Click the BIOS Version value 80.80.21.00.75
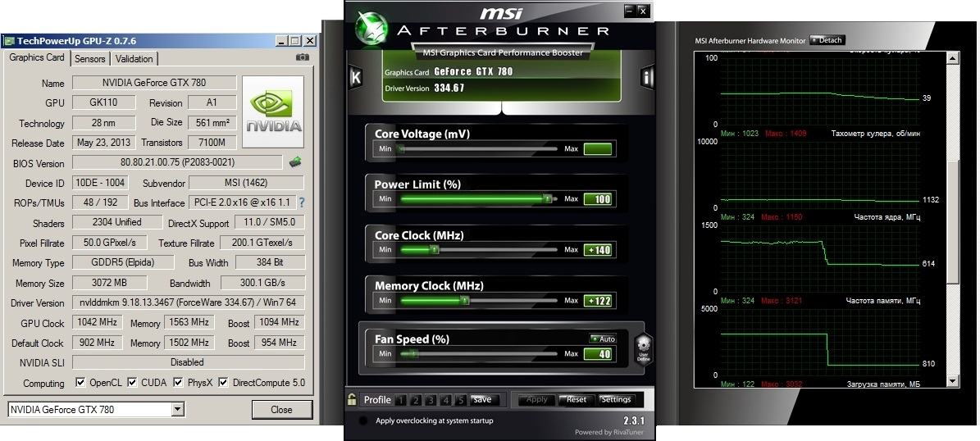Viewport: 980px width, 441px height. pos(177,162)
